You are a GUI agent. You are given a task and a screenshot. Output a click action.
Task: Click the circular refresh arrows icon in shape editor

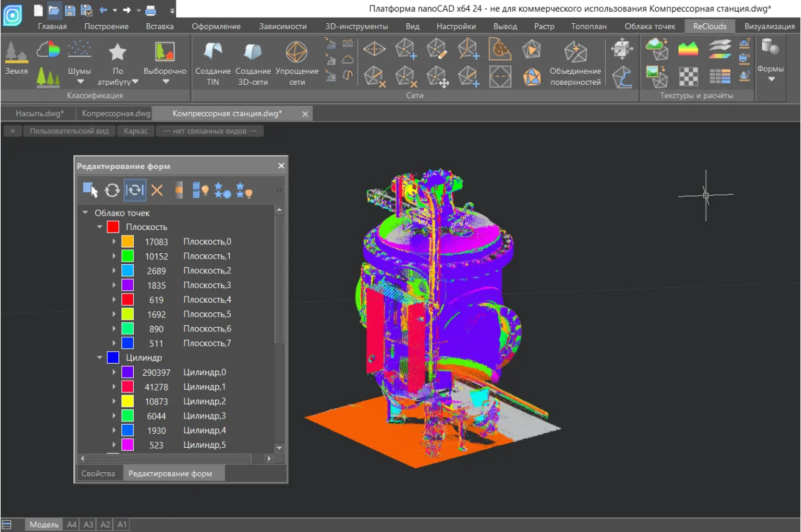(112, 190)
